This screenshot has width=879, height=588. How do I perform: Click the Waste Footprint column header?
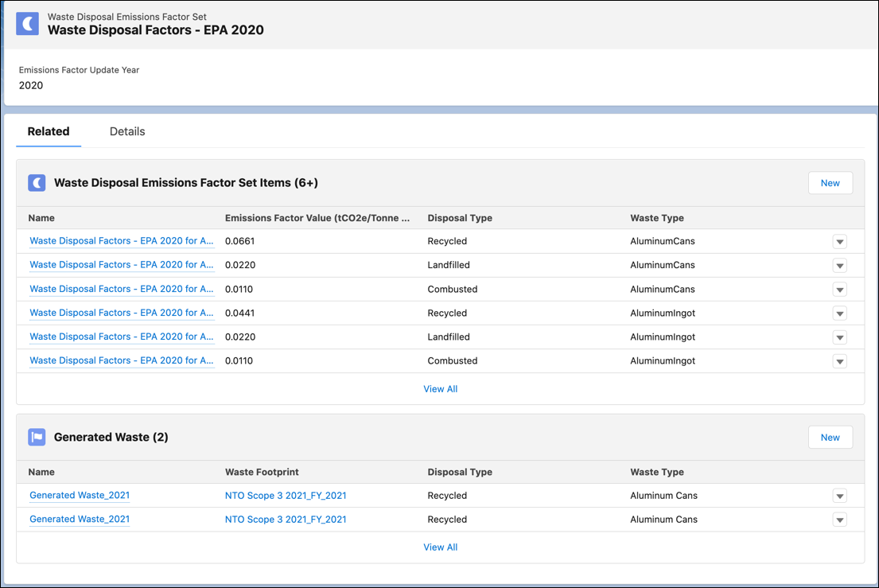pos(262,472)
